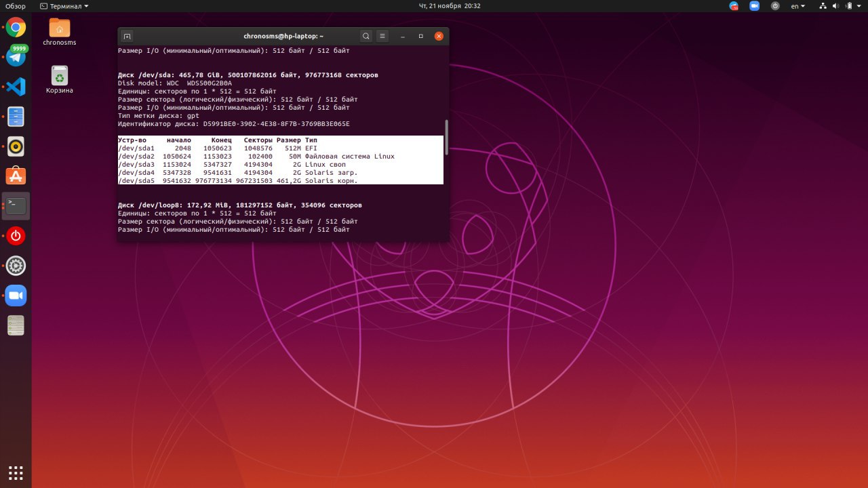Maximize the terminal window

click(420, 36)
